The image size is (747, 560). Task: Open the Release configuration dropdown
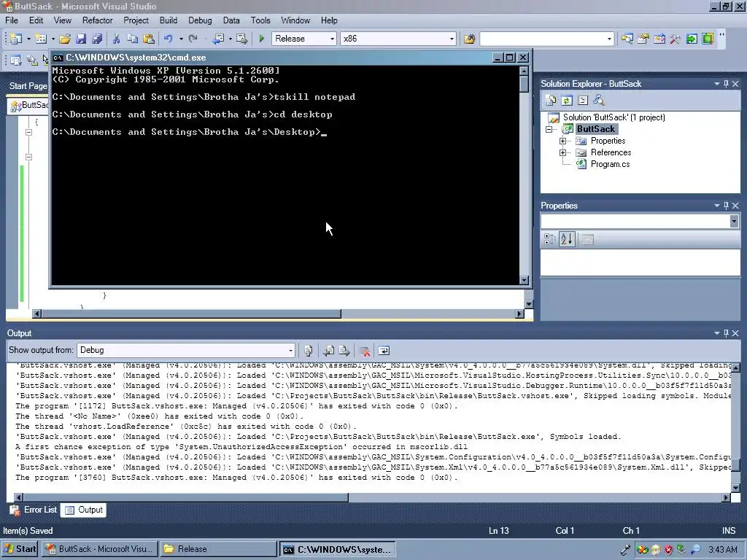332,39
